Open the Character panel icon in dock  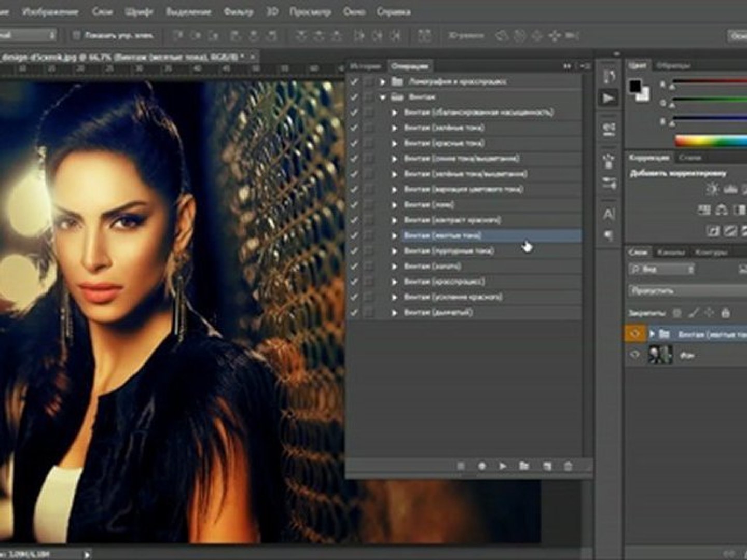(x=609, y=214)
